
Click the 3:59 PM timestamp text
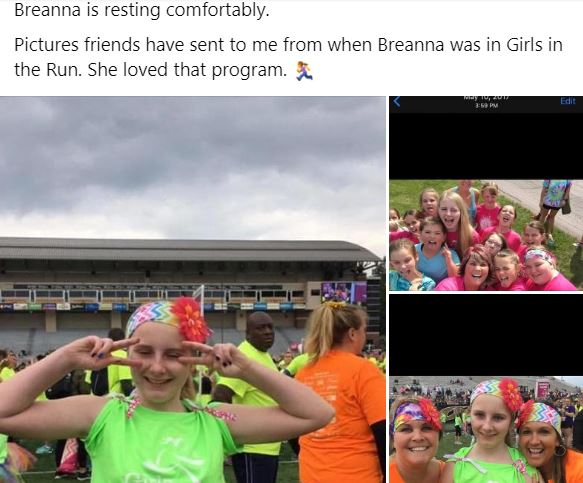click(x=486, y=106)
